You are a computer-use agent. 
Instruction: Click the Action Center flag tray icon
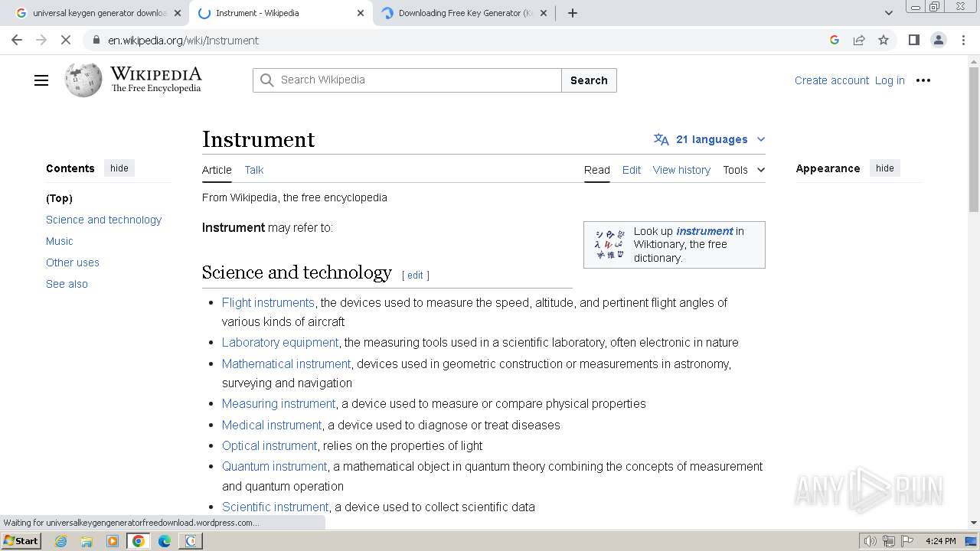click(907, 541)
